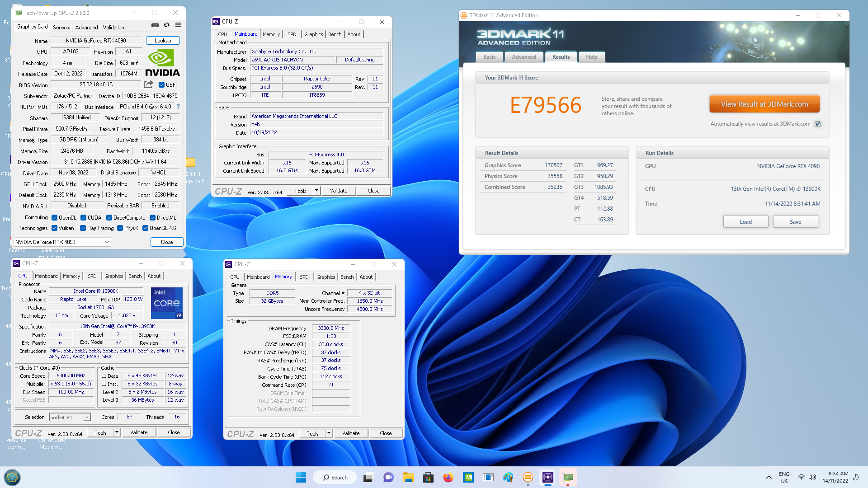
Task: Open the network Wi-Fi tray icon
Action: (801, 477)
